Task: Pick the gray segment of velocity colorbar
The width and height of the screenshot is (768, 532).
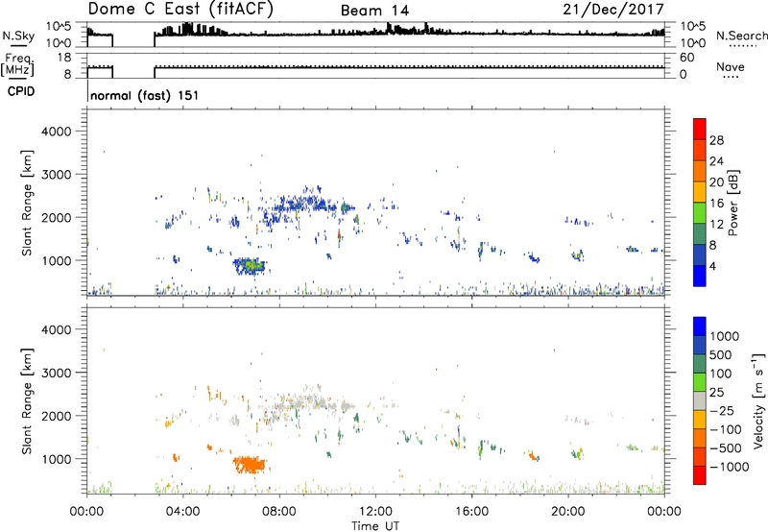Action: click(x=700, y=400)
